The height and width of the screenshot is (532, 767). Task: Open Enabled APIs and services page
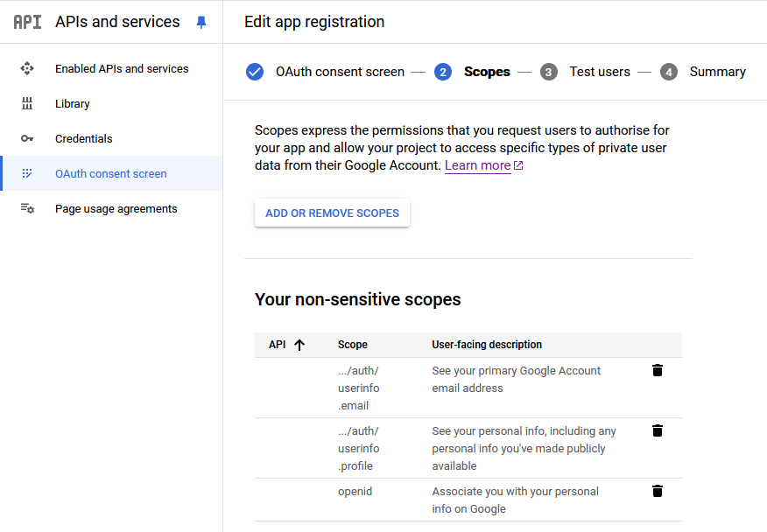(x=122, y=68)
